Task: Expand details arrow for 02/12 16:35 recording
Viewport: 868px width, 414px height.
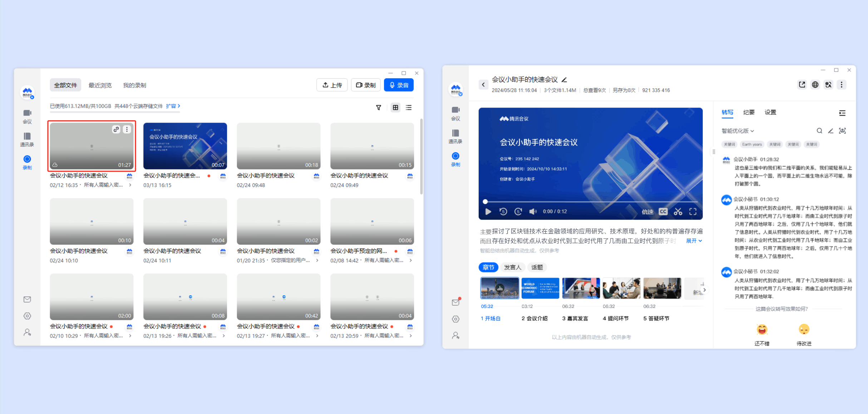Action: click(130, 185)
